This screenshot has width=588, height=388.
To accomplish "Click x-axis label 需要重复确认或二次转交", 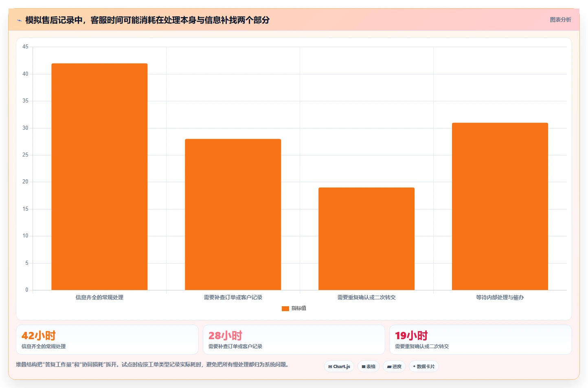I will coord(366,297).
